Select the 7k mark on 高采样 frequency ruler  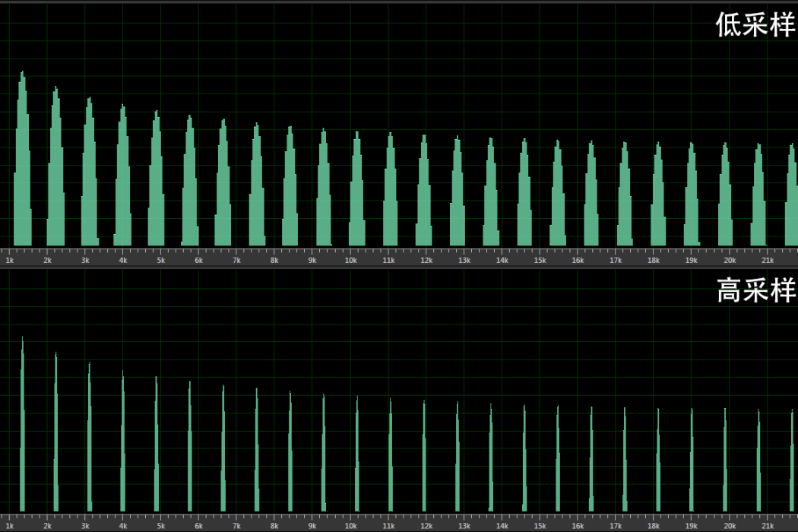point(236,526)
